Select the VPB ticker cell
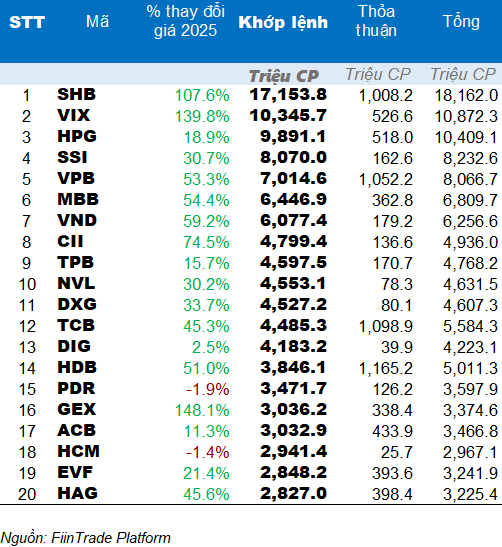This screenshot has width=502, height=547. [76, 178]
